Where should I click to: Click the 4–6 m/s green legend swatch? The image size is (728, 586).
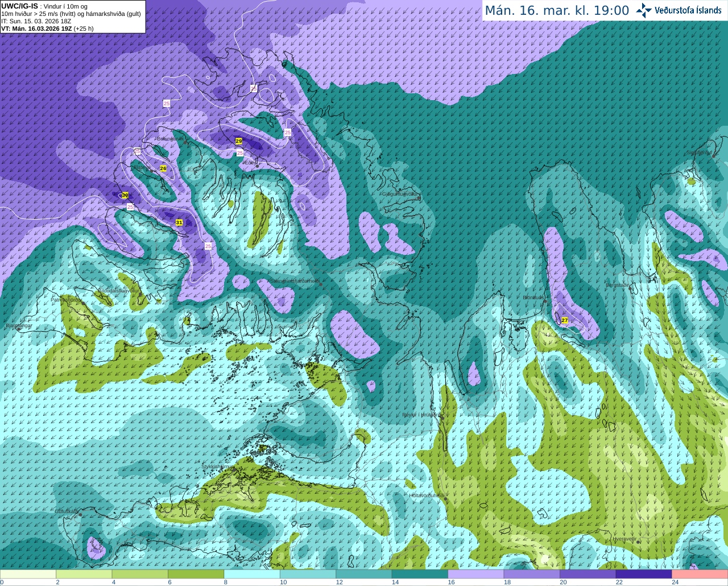pyautogui.click(x=140, y=574)
